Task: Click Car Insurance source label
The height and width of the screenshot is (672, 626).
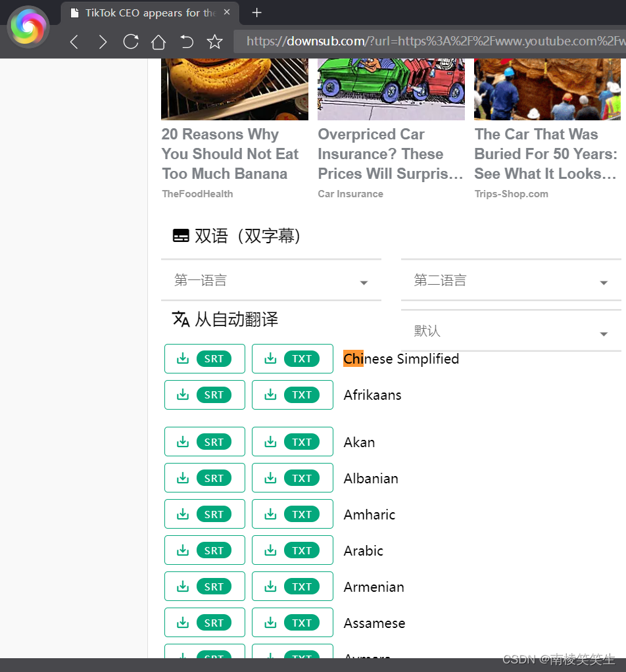Action: point(350,194)
